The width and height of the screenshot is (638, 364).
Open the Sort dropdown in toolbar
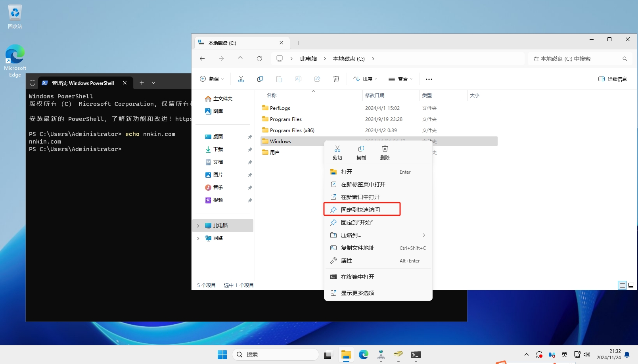click(x=365, y=79)
